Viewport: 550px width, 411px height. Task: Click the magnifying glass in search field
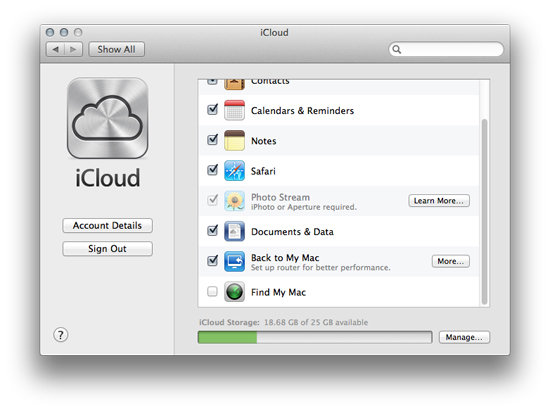(x=397, y=49)
